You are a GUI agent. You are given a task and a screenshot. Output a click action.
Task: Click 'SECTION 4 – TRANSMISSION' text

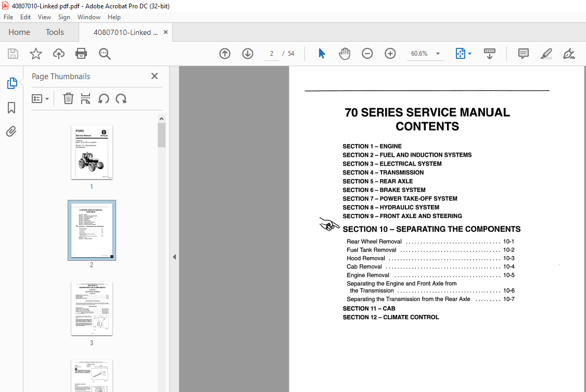pos(383,173)
